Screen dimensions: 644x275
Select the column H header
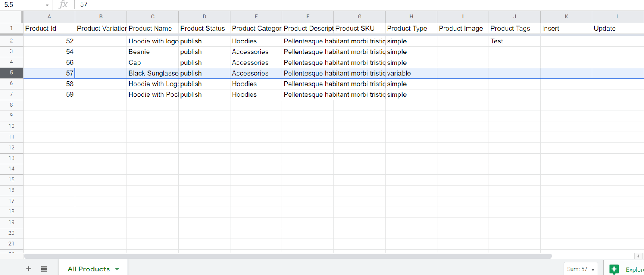(x=411, y=17)
